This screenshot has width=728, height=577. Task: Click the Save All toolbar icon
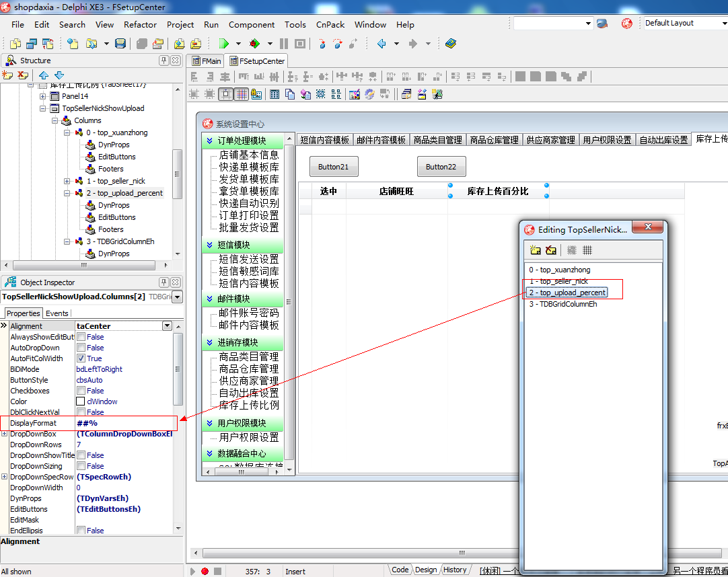tap(120, 44)
